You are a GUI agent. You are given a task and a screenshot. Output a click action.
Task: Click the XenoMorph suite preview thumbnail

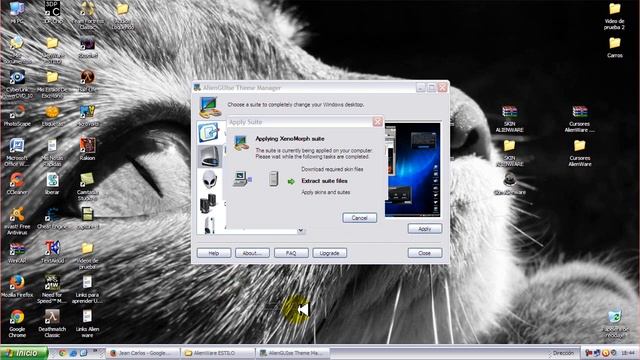click(413, 170)
